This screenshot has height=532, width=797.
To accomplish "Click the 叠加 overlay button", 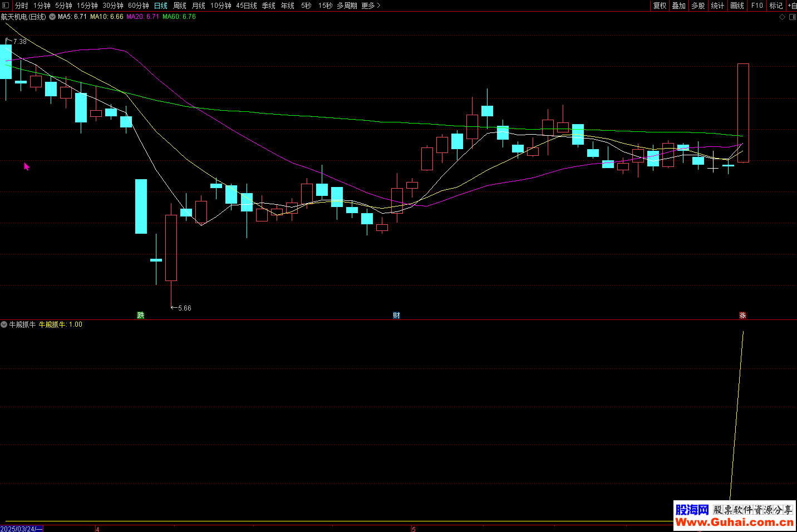I will click(679, 6).
